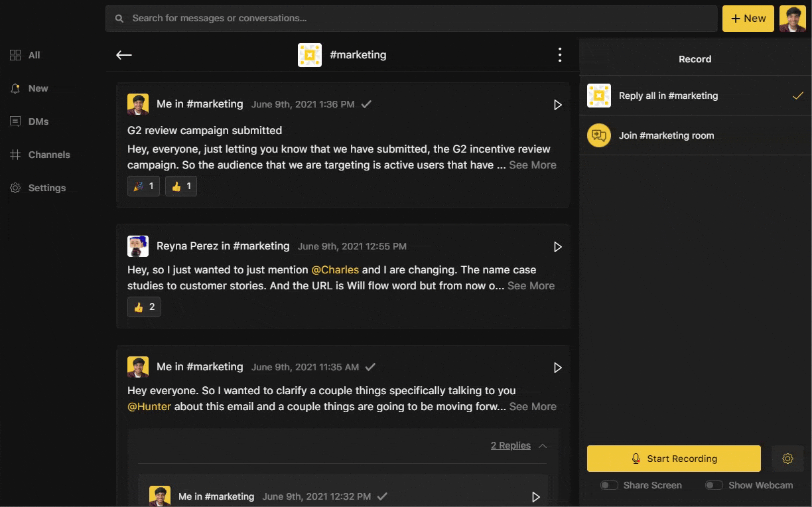The height and width of the screenshot is (507, 812).
Task: Click the read checkmark on 12:32 PM reply
Action: pyautogui.click(x=382, y=496)
